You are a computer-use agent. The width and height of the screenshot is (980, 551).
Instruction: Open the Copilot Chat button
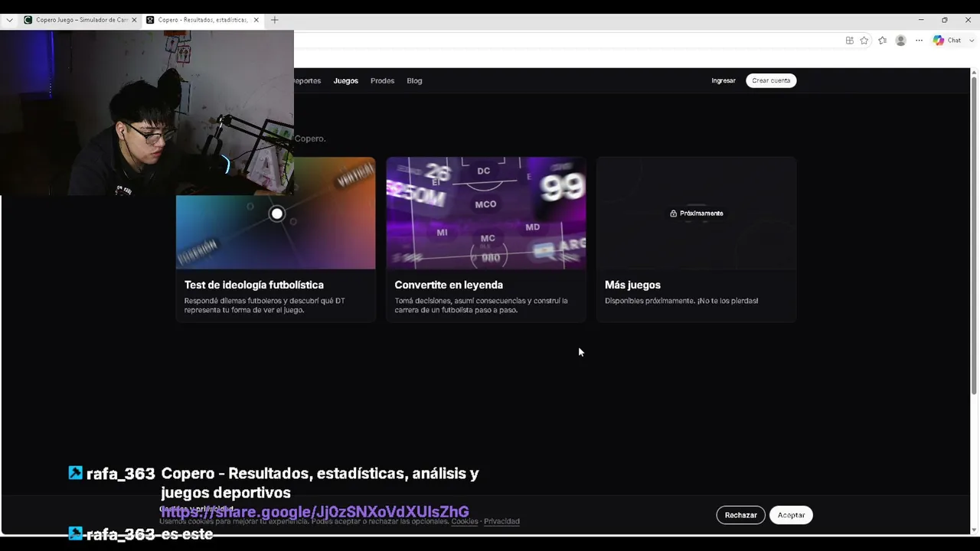point(948,41)
